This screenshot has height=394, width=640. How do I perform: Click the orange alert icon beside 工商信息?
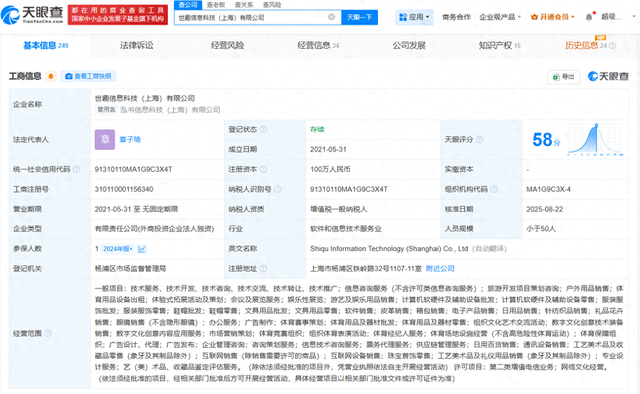click(x=51, y=76)
